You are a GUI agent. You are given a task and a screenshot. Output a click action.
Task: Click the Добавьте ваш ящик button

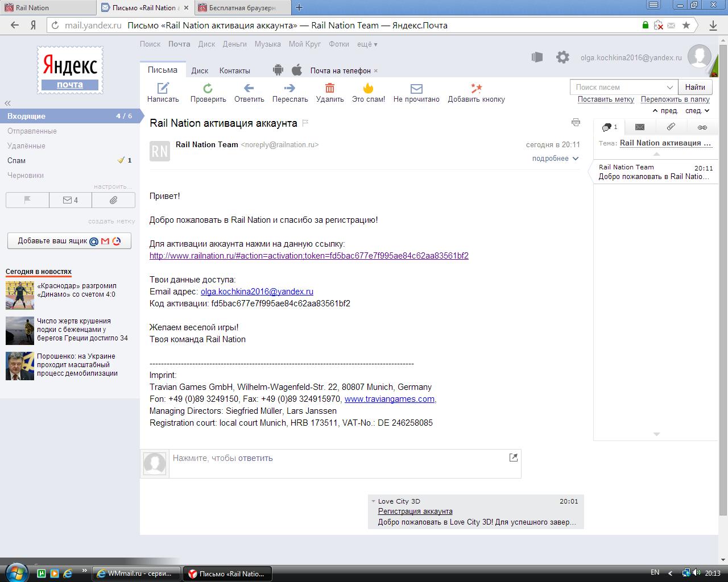click(x=69, y=240)
